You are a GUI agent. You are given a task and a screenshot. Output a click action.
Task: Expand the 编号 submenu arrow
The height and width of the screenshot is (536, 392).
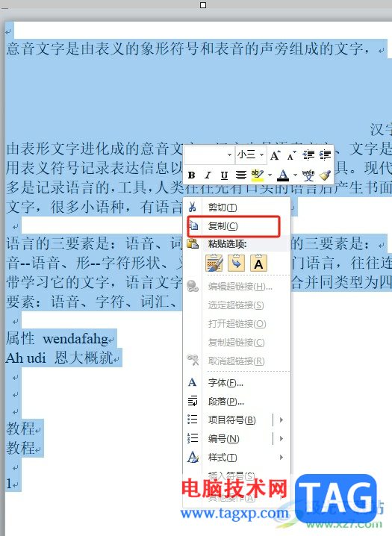(281, 438)
